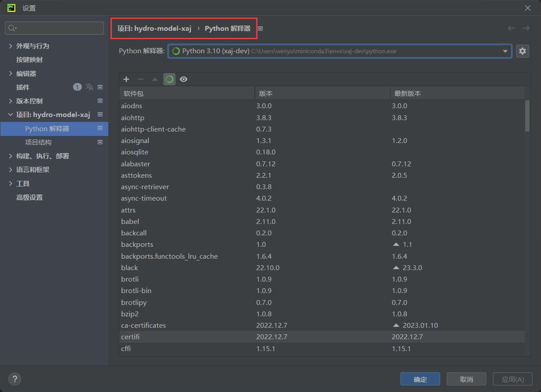Toggle early releases with the eye icon
Screen dimensions: 541x392
(x=184, y=79)
